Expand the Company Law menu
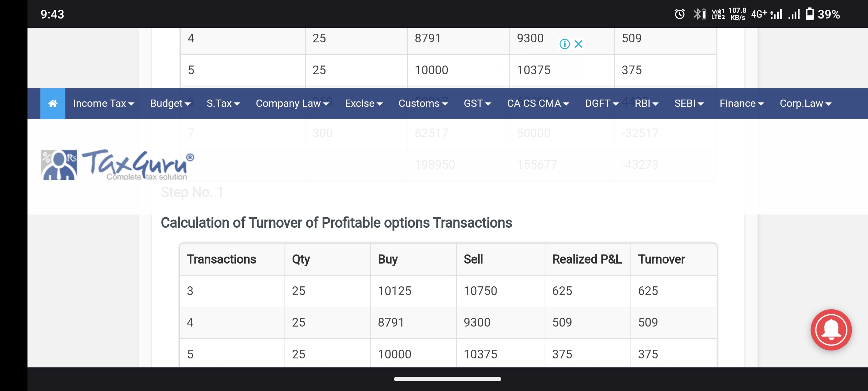This screenshot has height=391, width=868. point(292,104)
